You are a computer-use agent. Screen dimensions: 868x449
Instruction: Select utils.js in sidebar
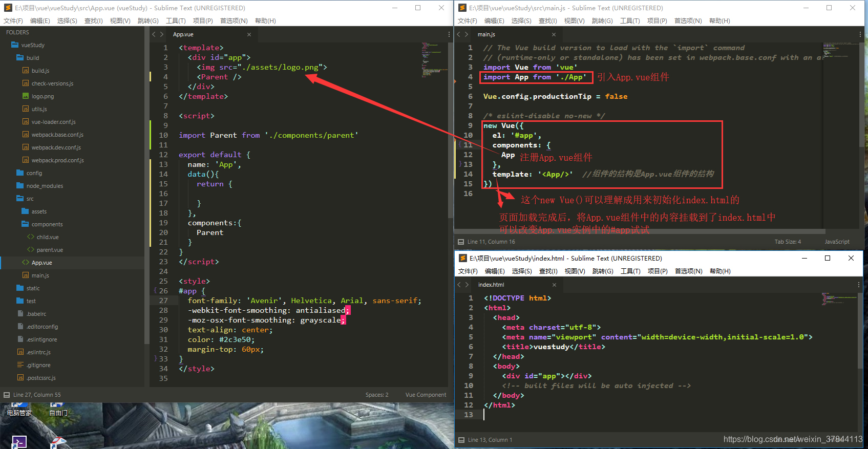[x=39, y=109]
